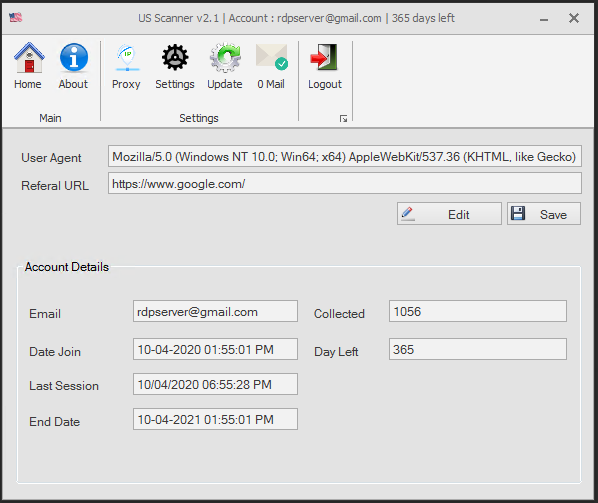This screenshot has height=503, width=598.
Task: Click the 'User Agent' label
Action: (51, 157)
